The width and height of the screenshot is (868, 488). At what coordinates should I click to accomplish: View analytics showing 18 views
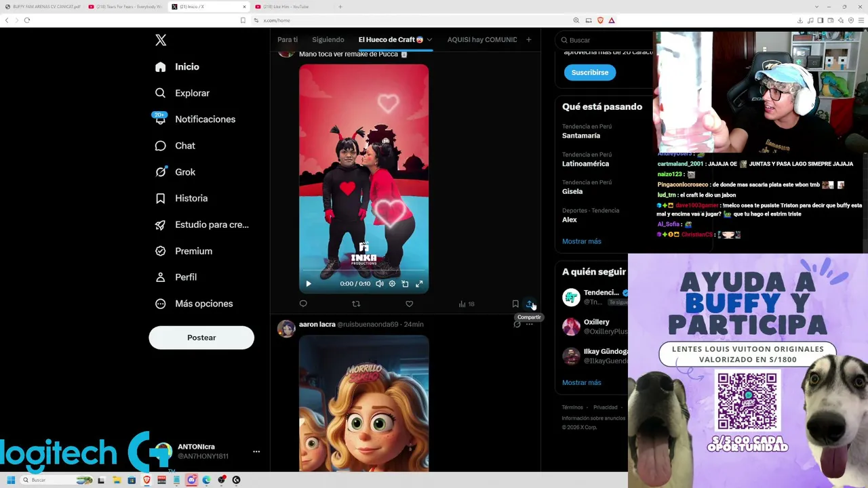[467, 304]
